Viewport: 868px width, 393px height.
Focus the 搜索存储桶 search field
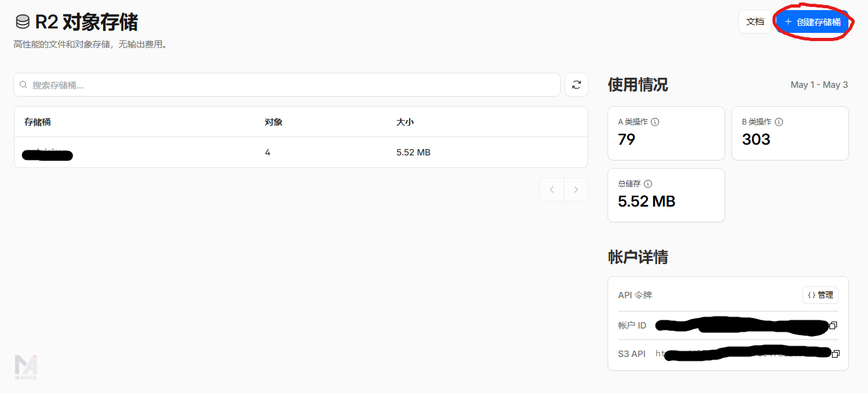[x=287, y=85]
